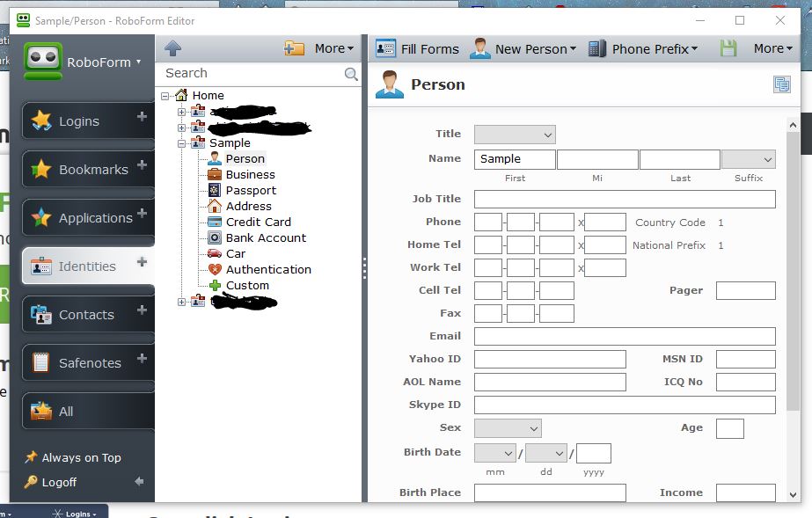This screenshot has width=812, height=518.
Task: Expand the last redacted identity node
Action: (181, 302)
